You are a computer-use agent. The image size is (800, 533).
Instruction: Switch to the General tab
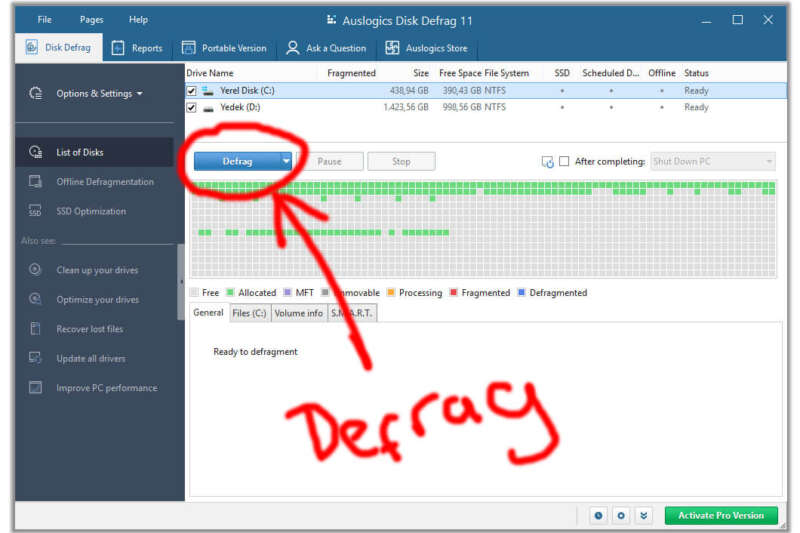(x=208, y=313)
